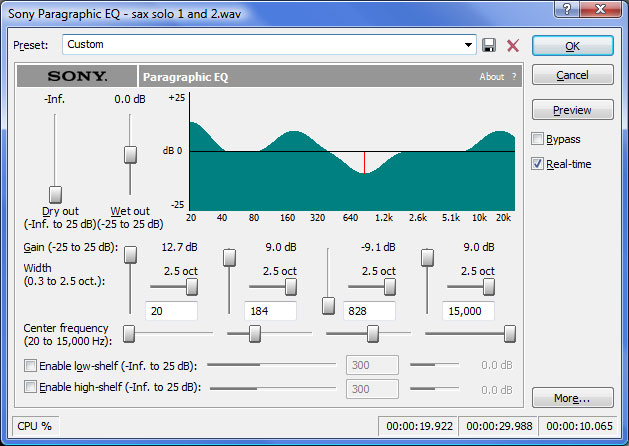Uncheck the Real-time checkbox
Screen dimensions: 629x446
(x=537, y=164)
